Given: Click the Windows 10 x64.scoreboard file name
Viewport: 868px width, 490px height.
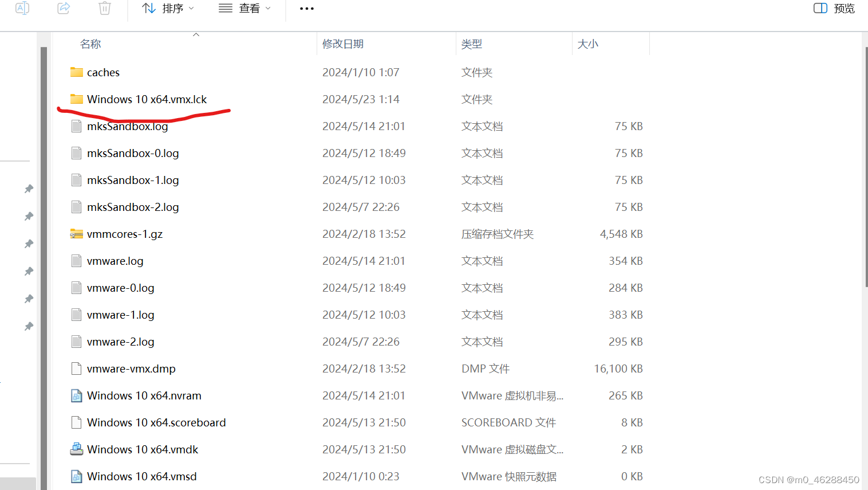Looking at the screenshot, I should [156, 422].
